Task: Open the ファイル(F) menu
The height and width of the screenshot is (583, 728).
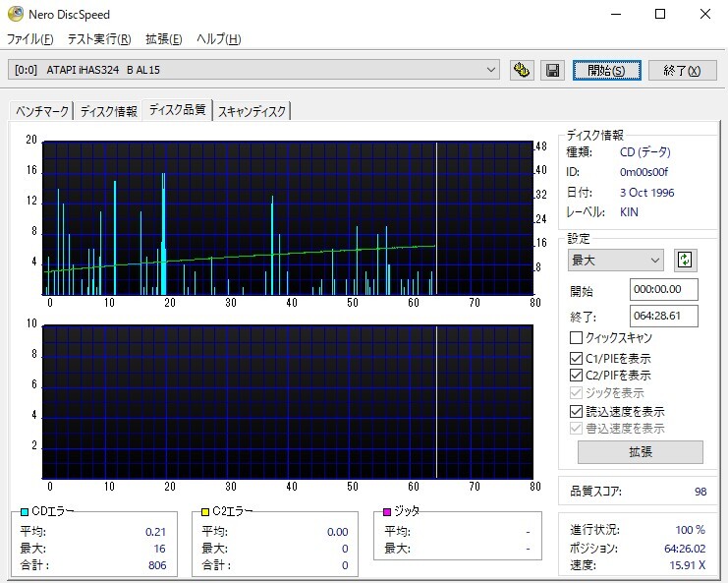Action: (x=30, y=39)
